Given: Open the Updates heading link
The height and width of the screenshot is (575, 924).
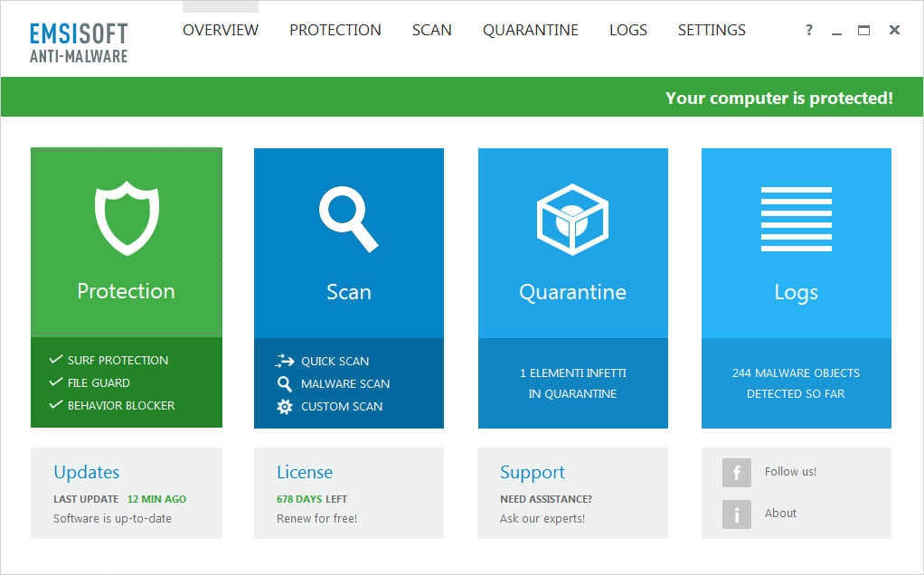Looking at the screenshot, I should 87,472.
